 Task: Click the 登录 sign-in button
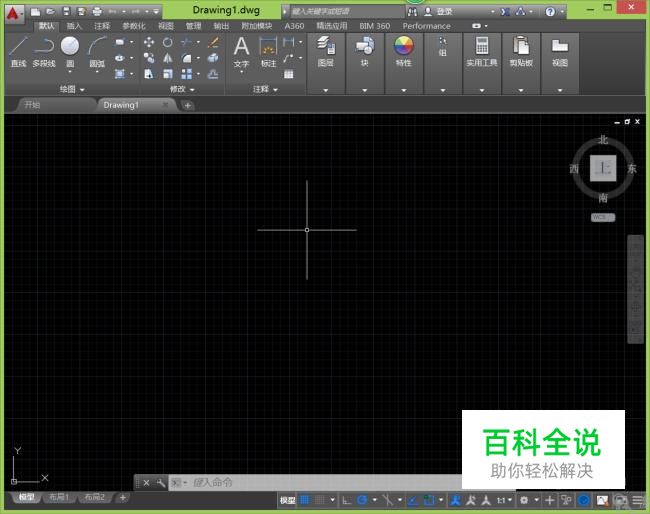(x=439, y=12)
